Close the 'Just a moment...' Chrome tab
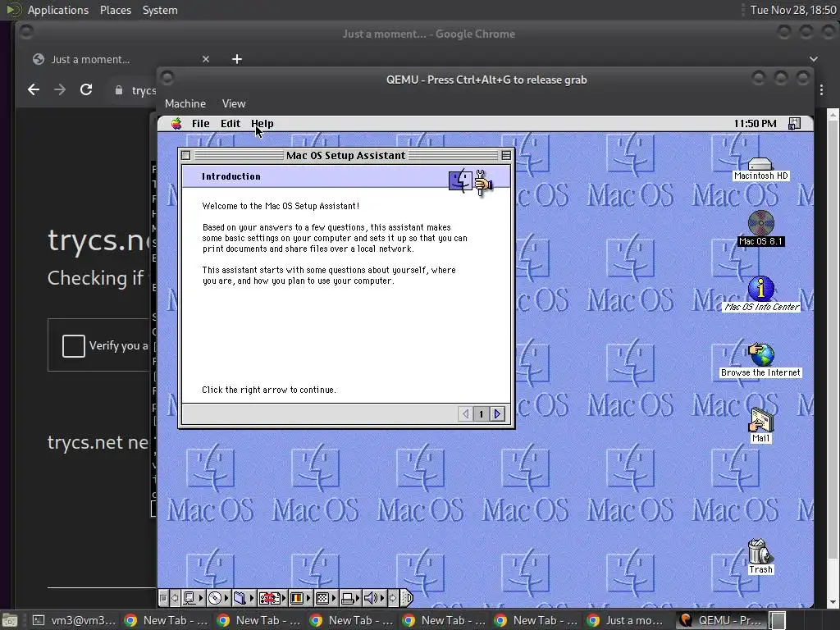 206,59
